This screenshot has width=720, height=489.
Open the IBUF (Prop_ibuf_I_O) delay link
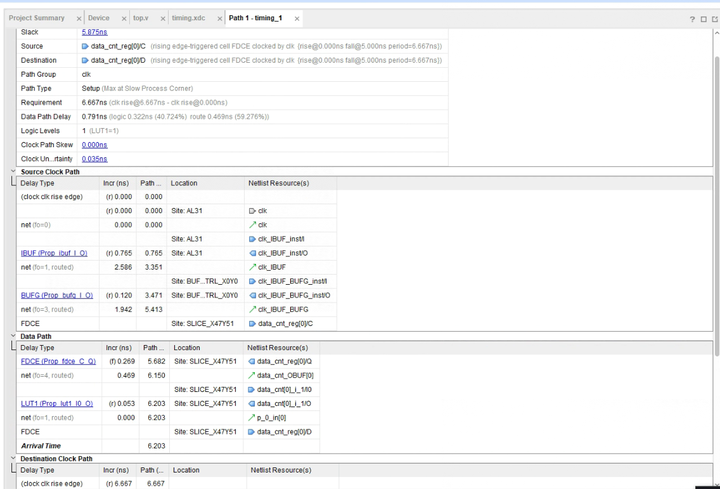pyautogui.click(x=54, y=253)
